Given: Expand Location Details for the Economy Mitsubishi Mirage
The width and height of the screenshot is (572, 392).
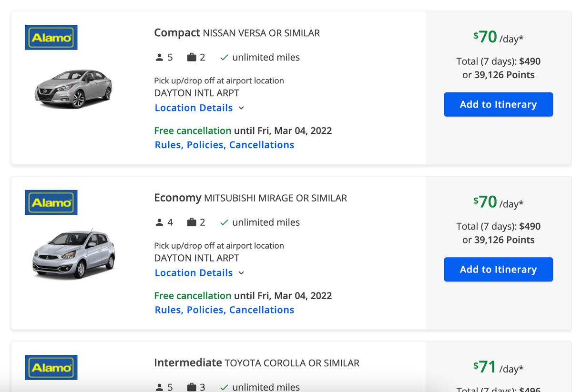Looking at the screenshot, I should 192,272.
